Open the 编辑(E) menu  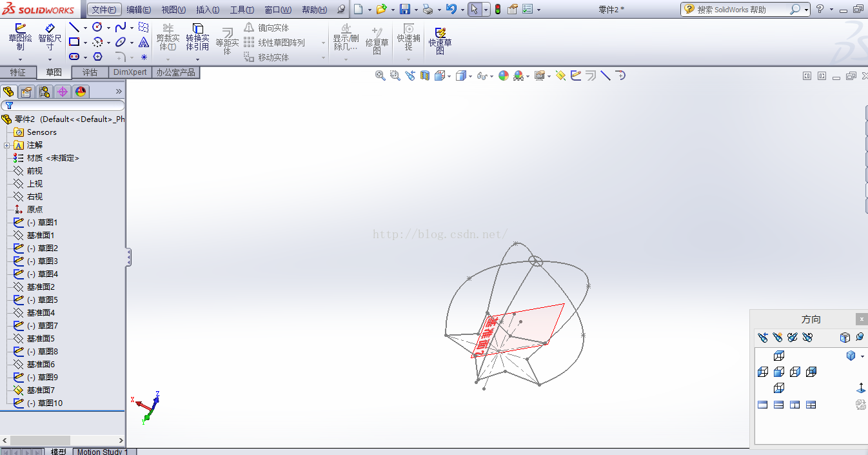click(138, 10)
